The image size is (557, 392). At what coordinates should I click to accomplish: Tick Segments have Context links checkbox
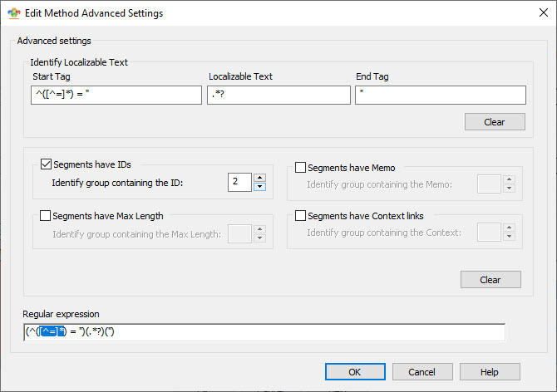pyautogui.click(x=300, y=216)
